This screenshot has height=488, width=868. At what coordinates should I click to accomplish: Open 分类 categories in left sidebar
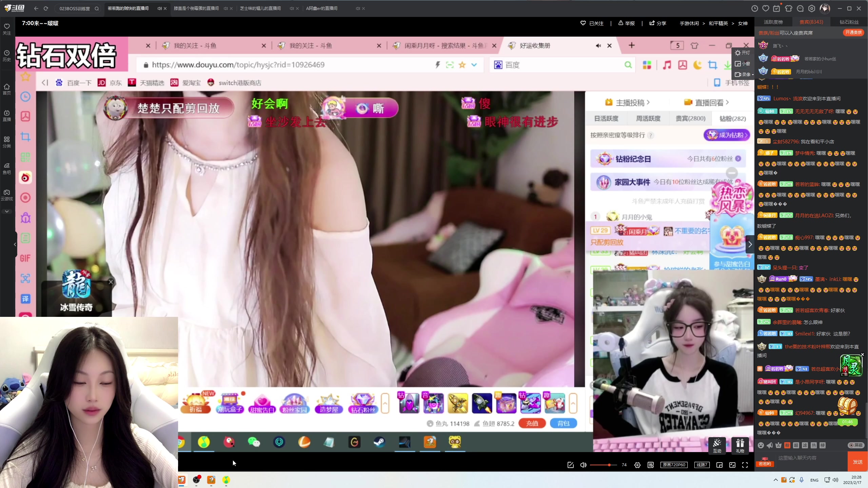click(7, 142)
